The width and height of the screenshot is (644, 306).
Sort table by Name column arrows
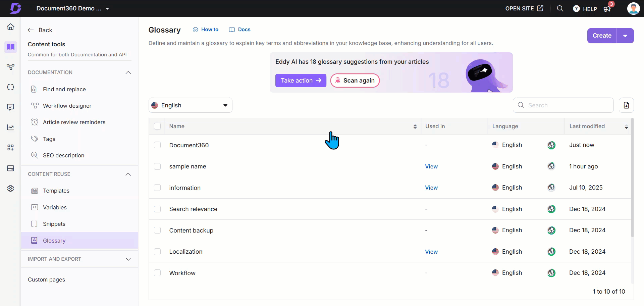pos(415,126)
